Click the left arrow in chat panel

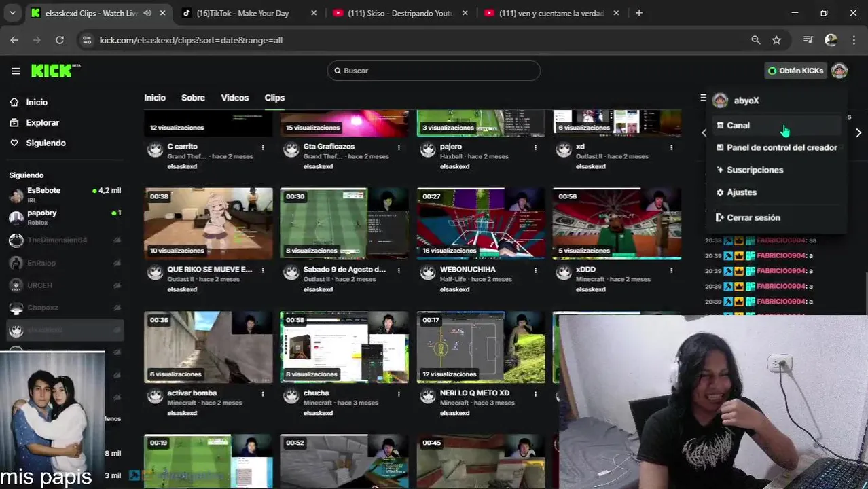coord(704,133)
